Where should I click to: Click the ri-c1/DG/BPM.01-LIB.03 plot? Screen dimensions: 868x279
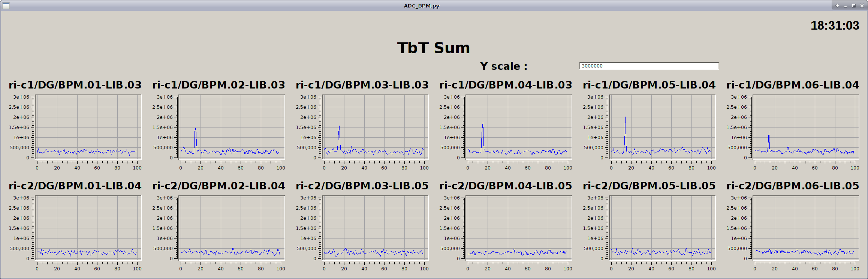coord(88,127)
